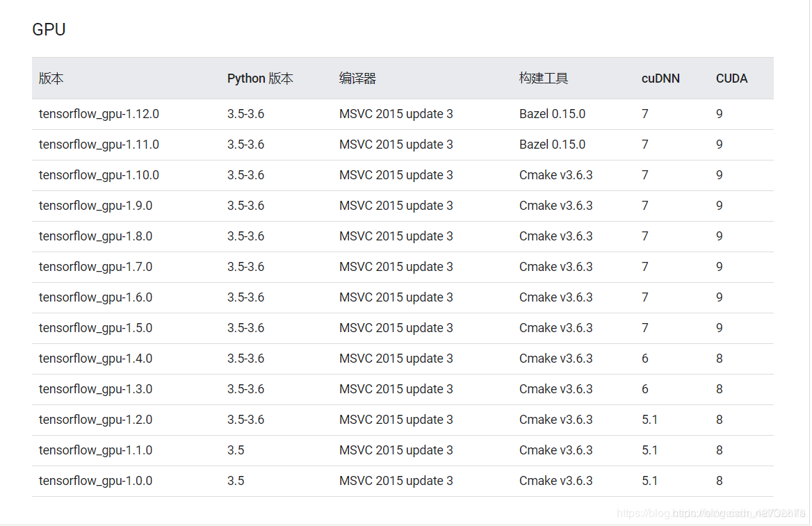Click Bazel 0.15.0 in tensorflow_gpu-1.12.0 row
Screen dimensions: 812x526
pos(552,114)
